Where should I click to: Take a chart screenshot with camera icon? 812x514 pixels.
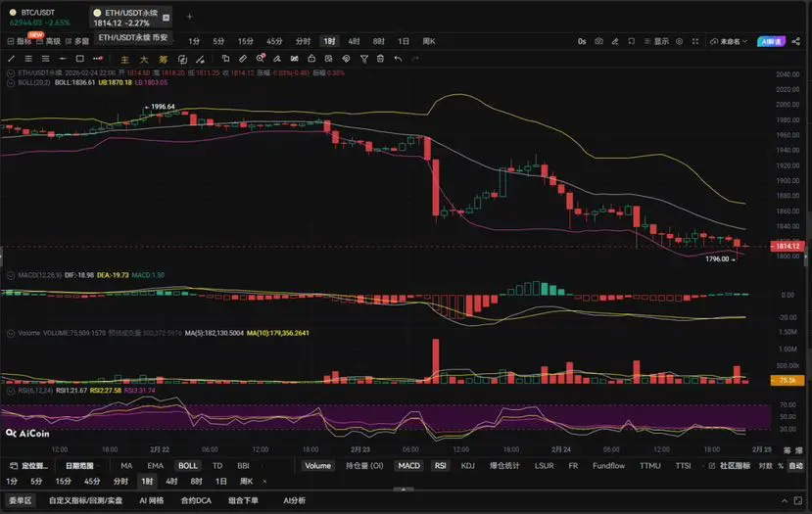pos(598,41)
